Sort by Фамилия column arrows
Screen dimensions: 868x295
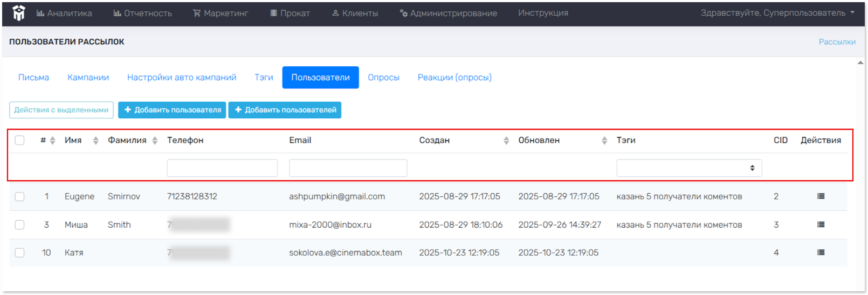(x=155, y=140)
